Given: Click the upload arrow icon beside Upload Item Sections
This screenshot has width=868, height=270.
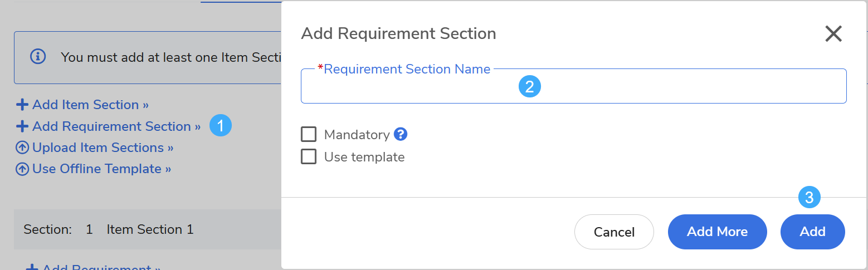Looking at the screenshot, I should coord(22,148).
